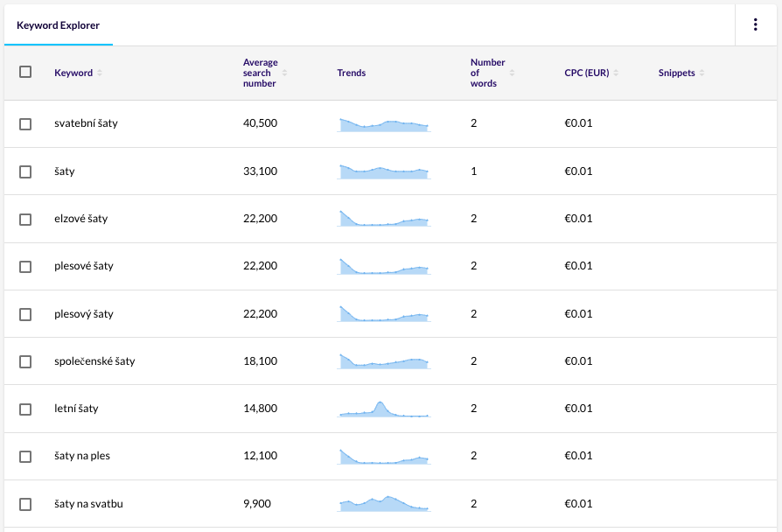View the společenské šaty trend sparkline
782x532 pixels.
point(383,361)
